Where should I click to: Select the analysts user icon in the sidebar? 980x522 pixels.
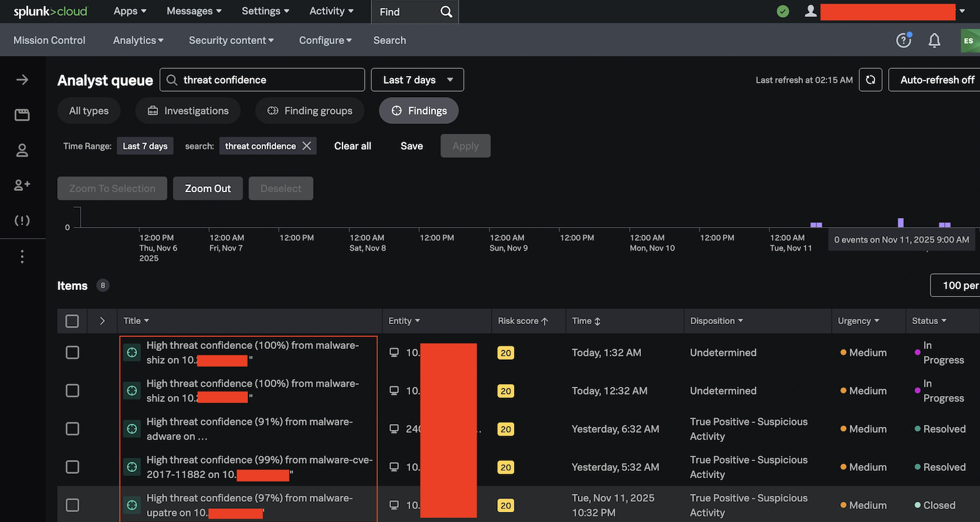tap(22, 150)
